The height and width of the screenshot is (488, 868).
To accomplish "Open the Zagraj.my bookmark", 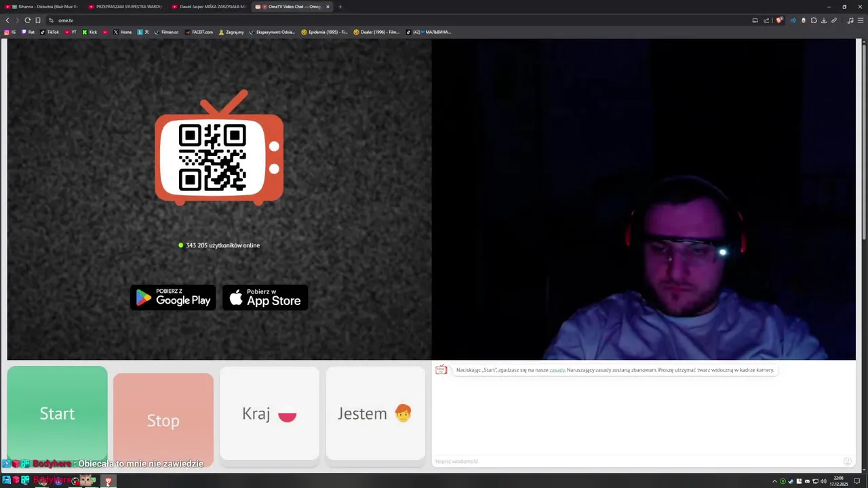I will [x=231, y=32].
